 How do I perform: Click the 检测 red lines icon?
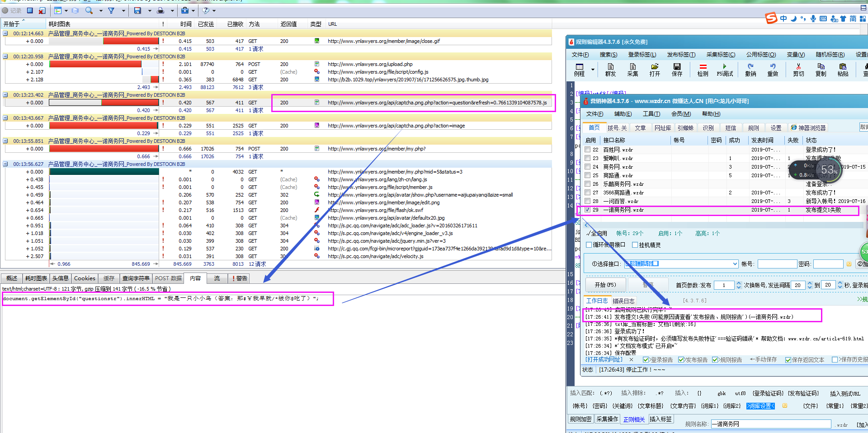click(703, 70)
